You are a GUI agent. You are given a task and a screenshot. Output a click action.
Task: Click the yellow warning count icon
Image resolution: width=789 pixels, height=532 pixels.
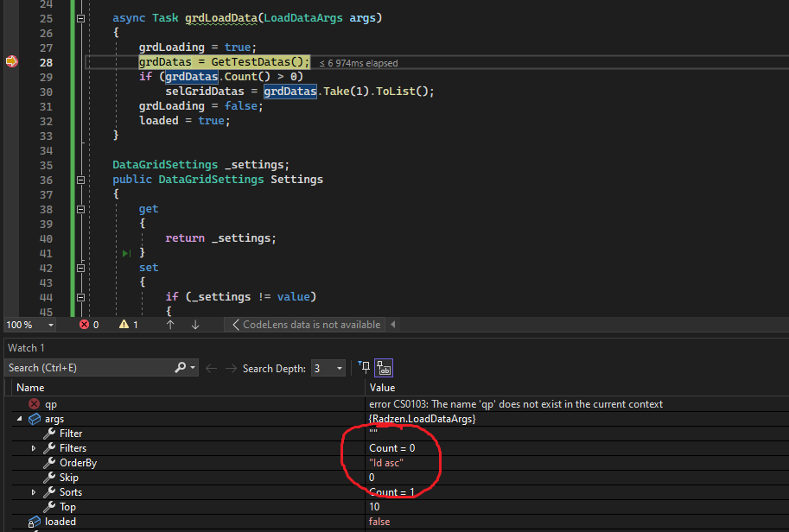[x=124, y=325]
